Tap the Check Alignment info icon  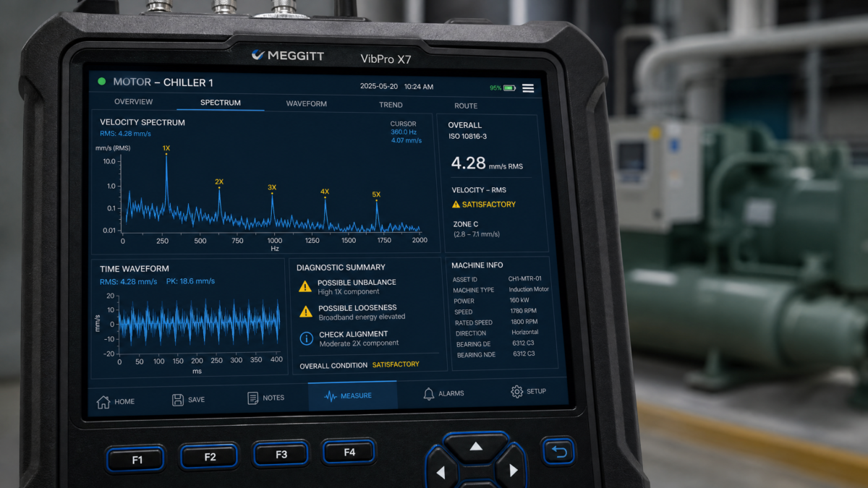(x=306, y=338)
